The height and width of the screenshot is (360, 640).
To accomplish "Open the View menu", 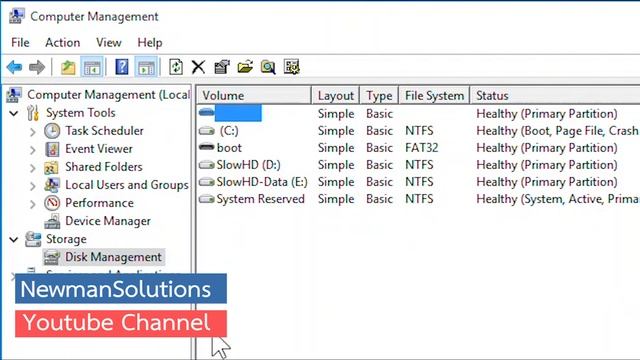I will (109, 42).
